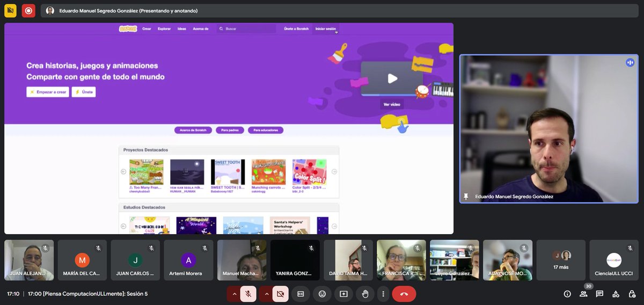Open the Ideas menu item on Scratch

tap(182, 28)
